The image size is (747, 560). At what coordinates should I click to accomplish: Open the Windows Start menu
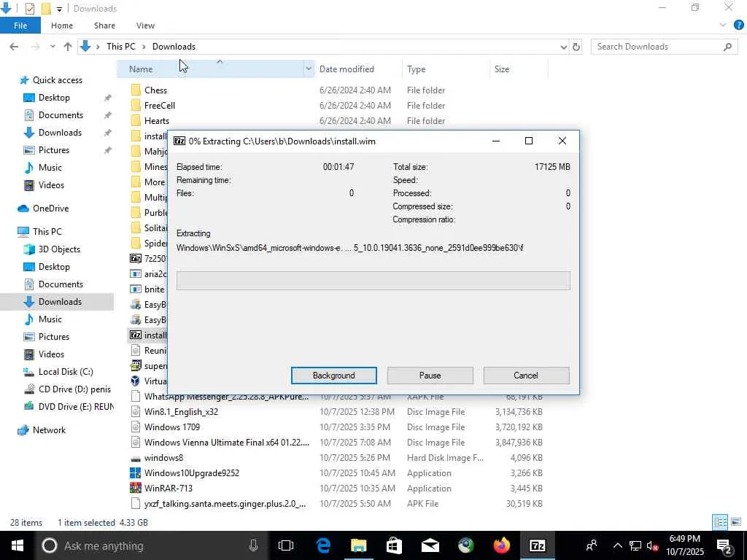click(x=17, y=545)
